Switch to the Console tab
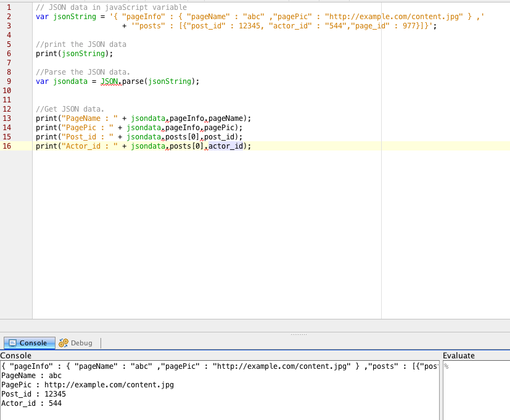Viewport: 510px width, 420px height. [29, 343]
